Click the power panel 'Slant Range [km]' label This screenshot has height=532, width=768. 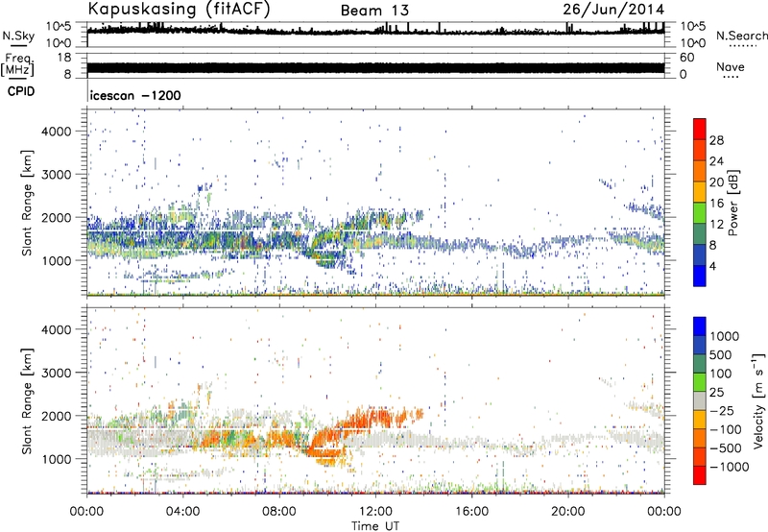(27, 203)
